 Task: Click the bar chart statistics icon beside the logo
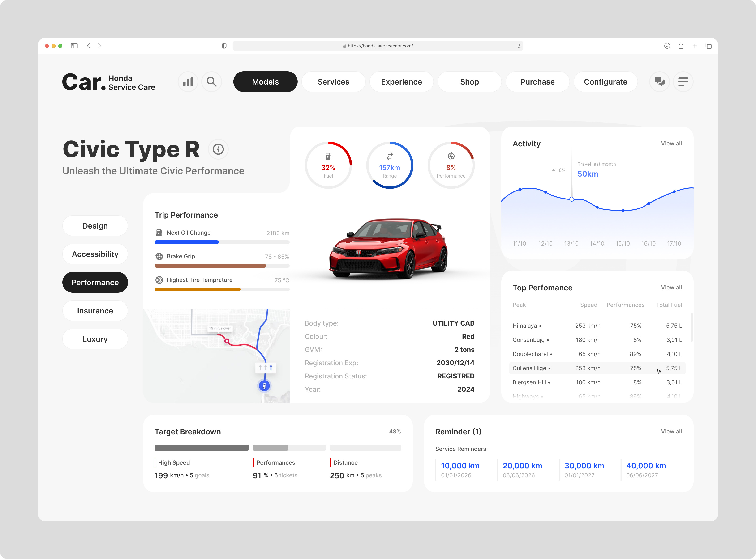coord(188,81)
